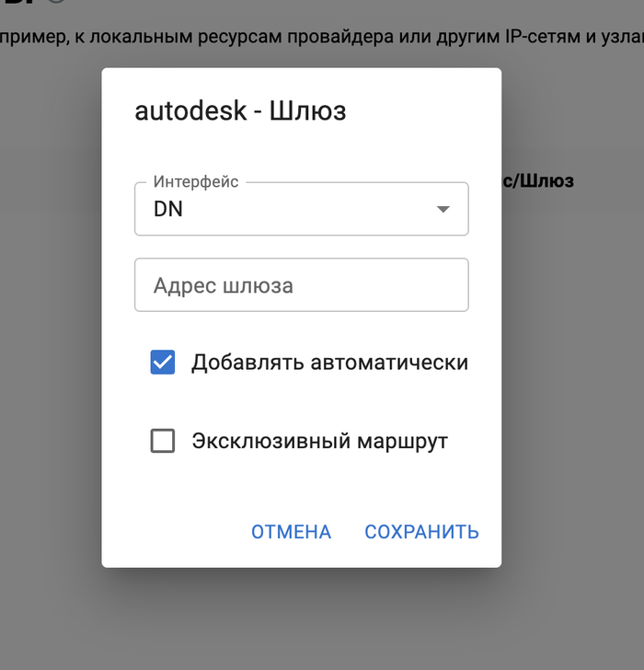This screenshot has height=670, width=644.
Task: Save the gateway with СОХРАНИТЬ
Action: [x=421, y=532]
